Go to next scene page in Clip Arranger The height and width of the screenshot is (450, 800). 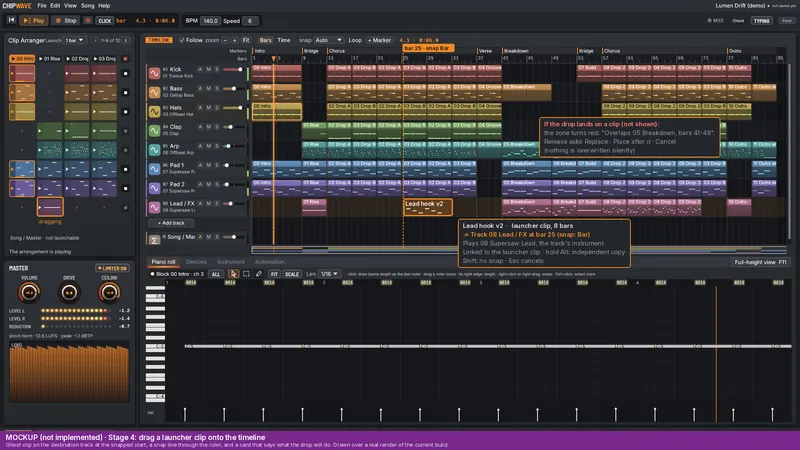point(126,40)
